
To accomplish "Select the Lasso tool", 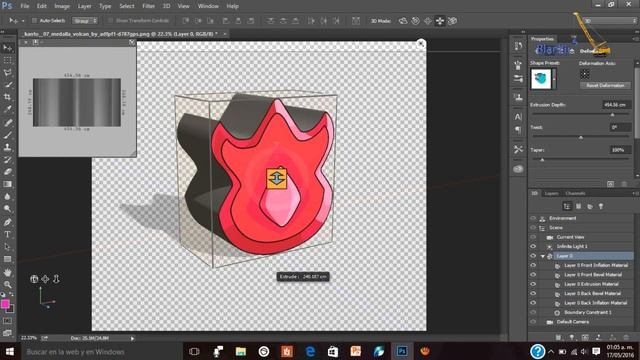I will point(7,72).
